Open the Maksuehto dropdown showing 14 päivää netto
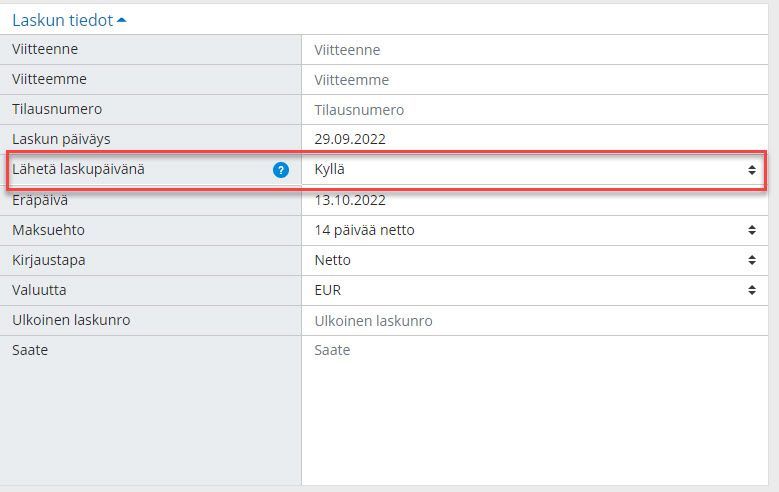 (x=534, y=230)
